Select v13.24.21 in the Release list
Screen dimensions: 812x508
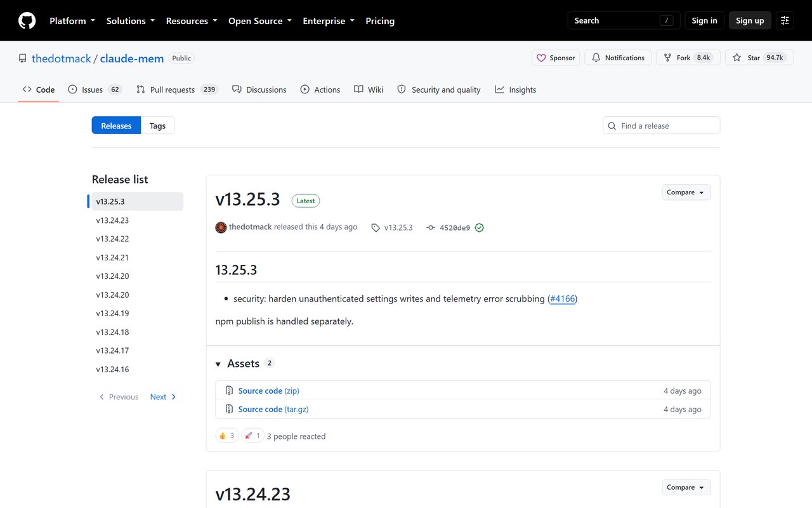point(138,257)
